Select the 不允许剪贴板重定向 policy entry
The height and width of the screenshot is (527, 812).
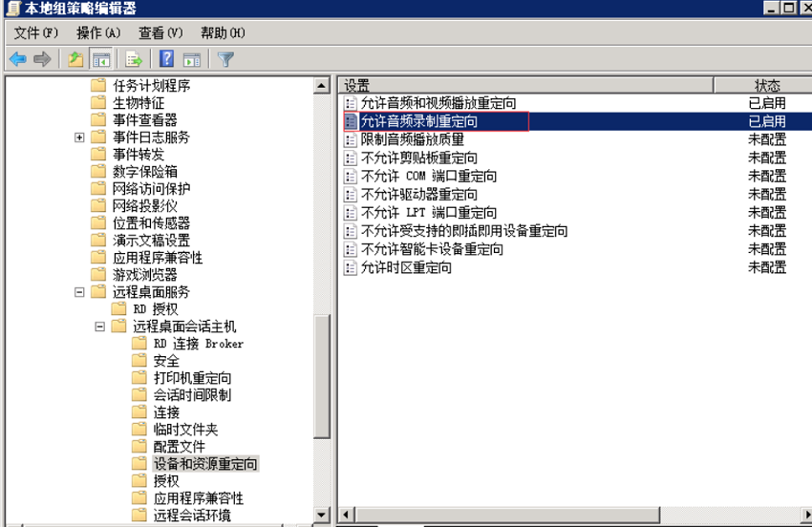click(x=418, y=158)
